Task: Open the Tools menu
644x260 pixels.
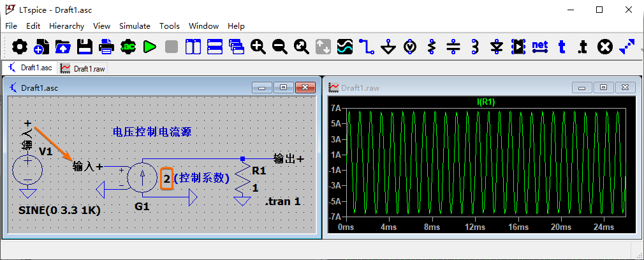Action: point(170,26)
